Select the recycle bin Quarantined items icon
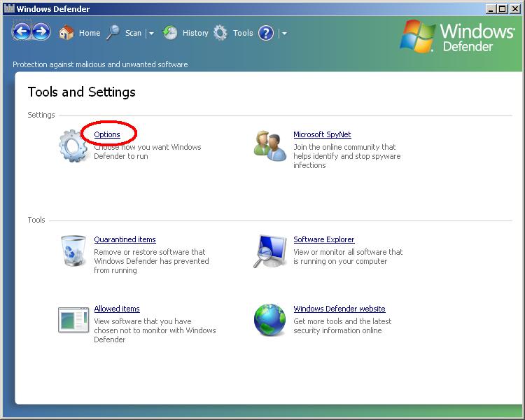 pos(73,251)
